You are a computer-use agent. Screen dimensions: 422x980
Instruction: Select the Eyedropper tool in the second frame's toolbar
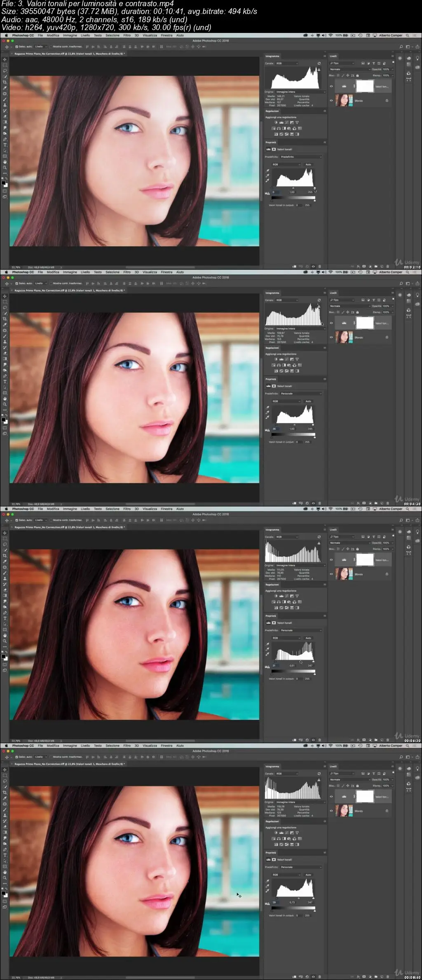(5, 324)
